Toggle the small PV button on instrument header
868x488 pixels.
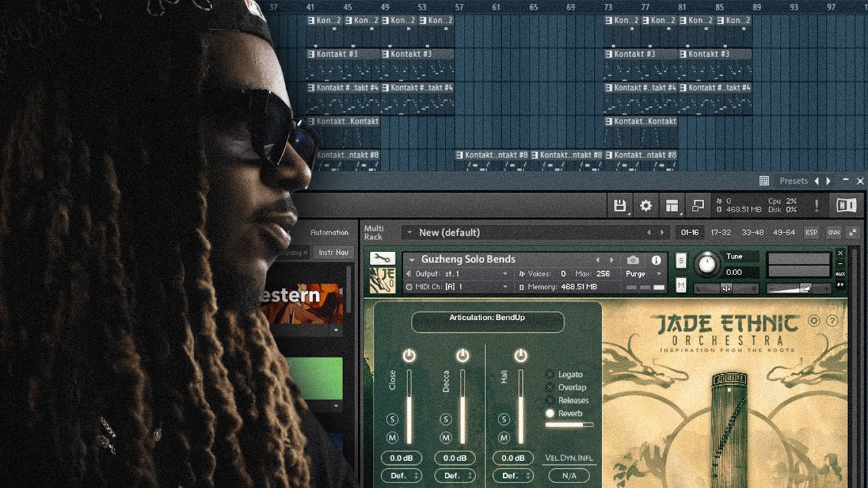[x=840, y=285]
